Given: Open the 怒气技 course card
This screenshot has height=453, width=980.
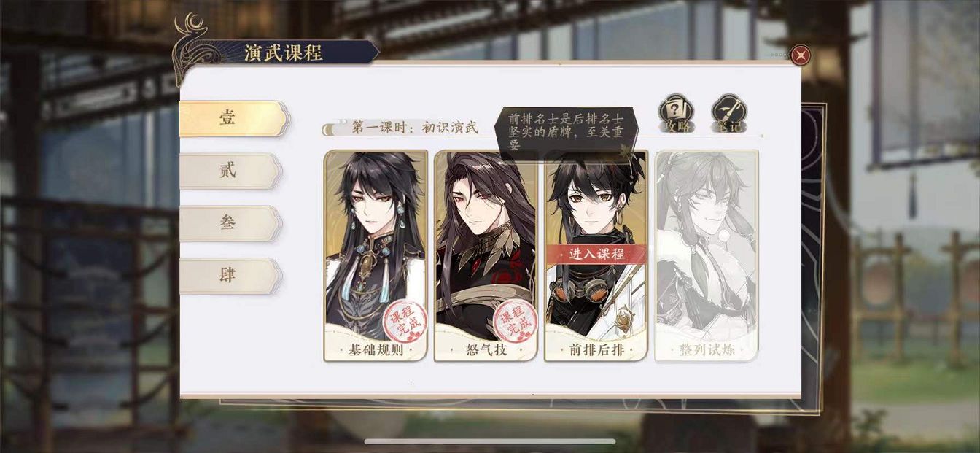Looking at the screenshot, I should coord(486,255).
